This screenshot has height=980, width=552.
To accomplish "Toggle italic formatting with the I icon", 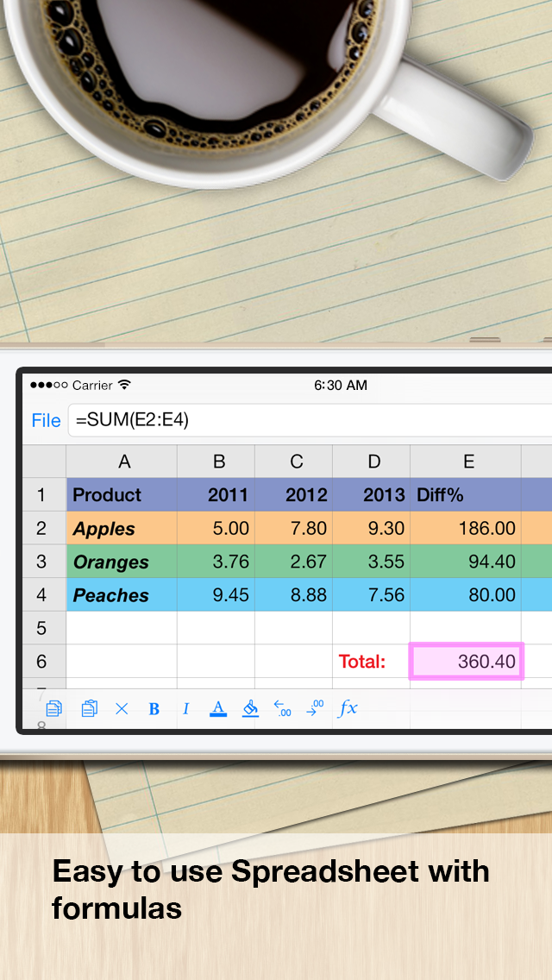I will pyautogui.click(x=185, y=709).
